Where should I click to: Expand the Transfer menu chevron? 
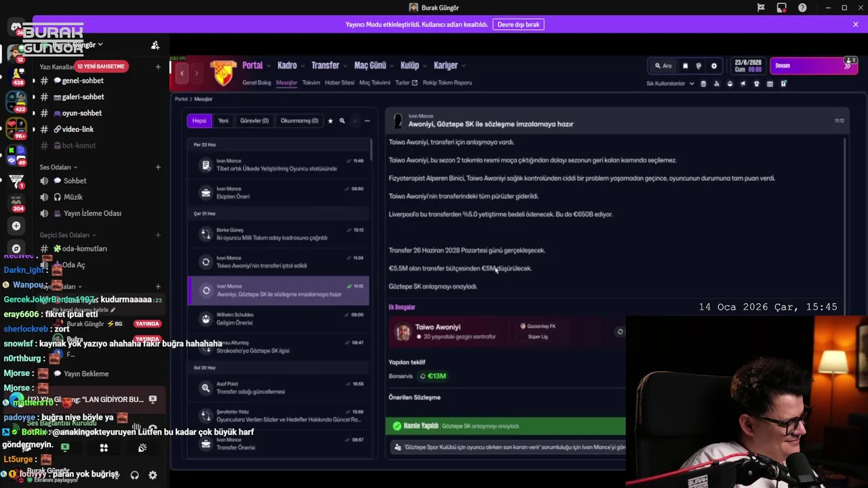(346, 66)
